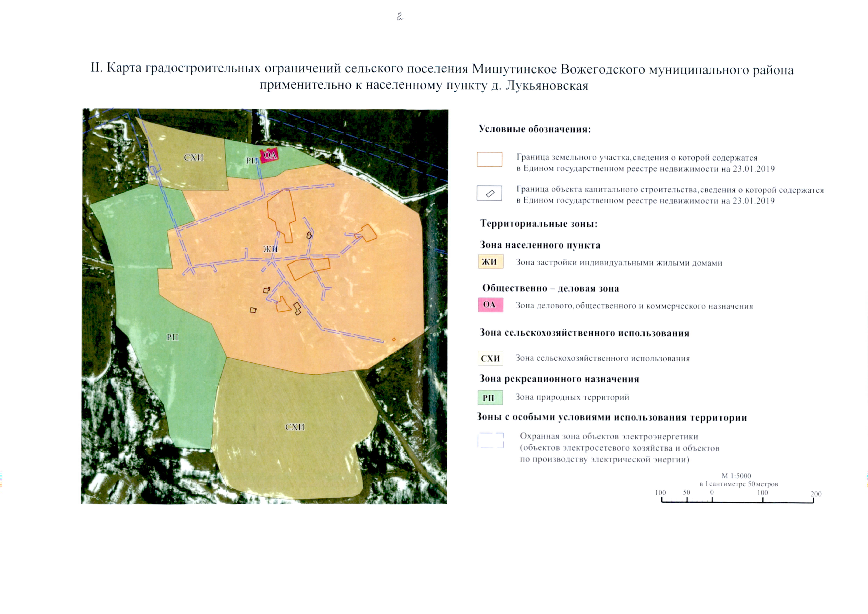The width and height of the screenshot is (868, 614).
Task: Click the southern СХИ zone label
Action: pyautogui.click(x=295, y=427)
